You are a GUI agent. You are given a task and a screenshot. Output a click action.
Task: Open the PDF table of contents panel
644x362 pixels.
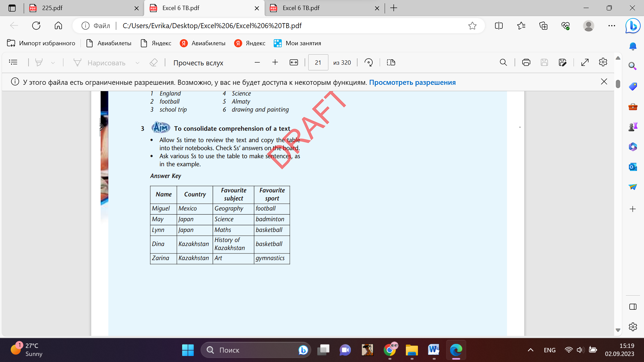pyautogui.click(x=13, y=62)
